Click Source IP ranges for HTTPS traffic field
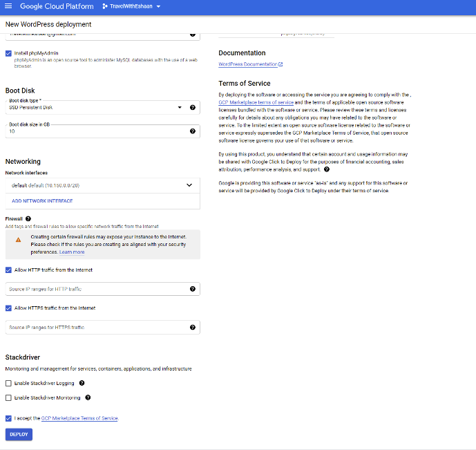The image size is (476, 450). [103, 328]
